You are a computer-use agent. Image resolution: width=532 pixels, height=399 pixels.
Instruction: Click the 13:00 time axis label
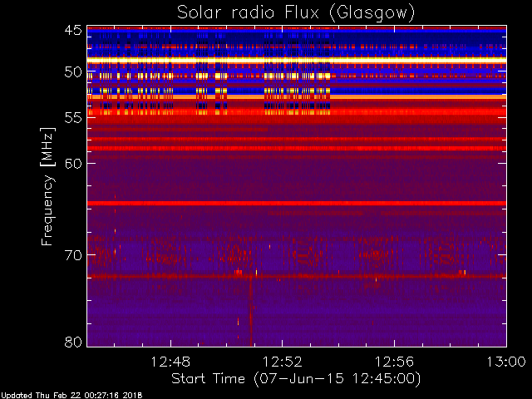coord(506,362)
